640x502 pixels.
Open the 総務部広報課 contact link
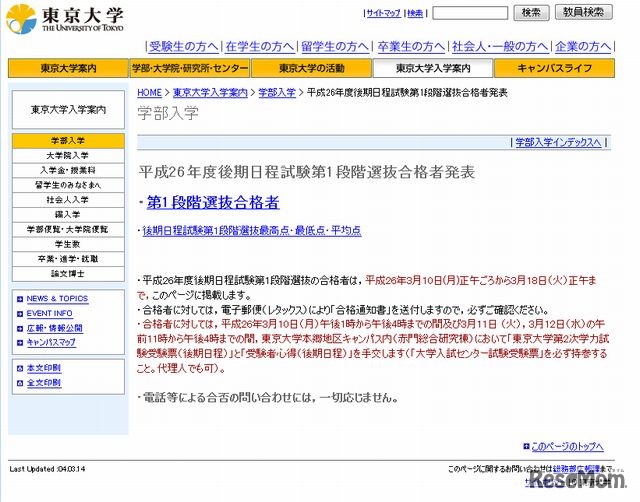[576, 469]
